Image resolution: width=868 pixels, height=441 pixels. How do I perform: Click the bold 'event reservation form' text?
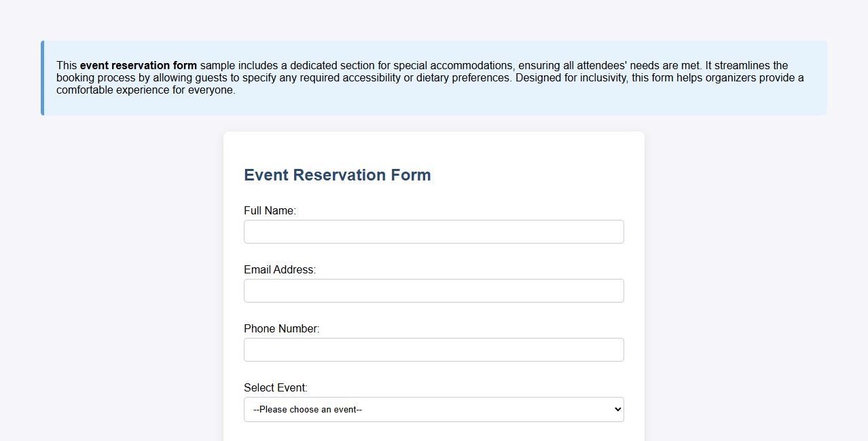click(x=138, y=65)
